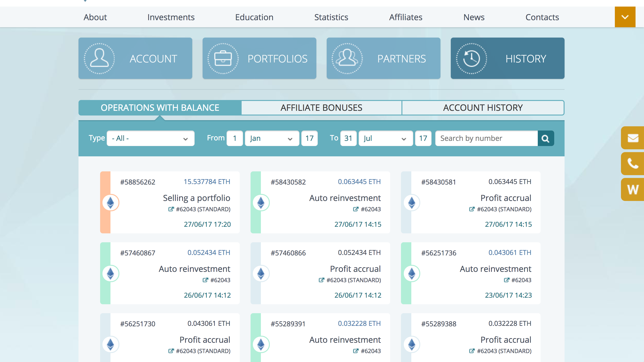Click transaction number #55289391
This screenshot has height=362, width=644.
tap(288, 324)
